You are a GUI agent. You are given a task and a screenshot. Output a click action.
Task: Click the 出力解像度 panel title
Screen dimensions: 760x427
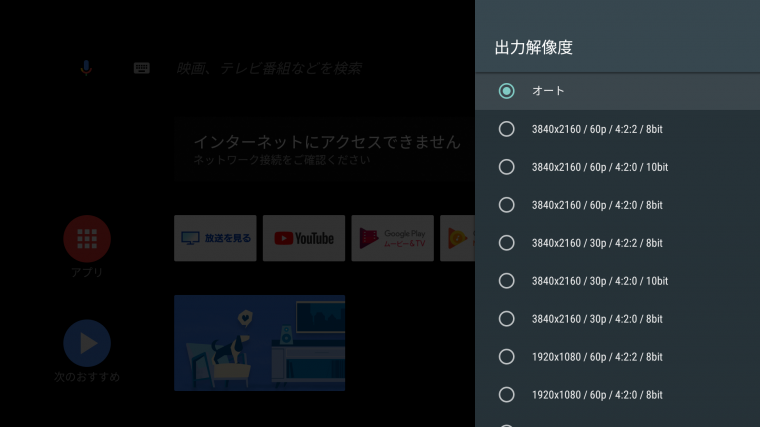pyautogui.click(x=534, y=47)
